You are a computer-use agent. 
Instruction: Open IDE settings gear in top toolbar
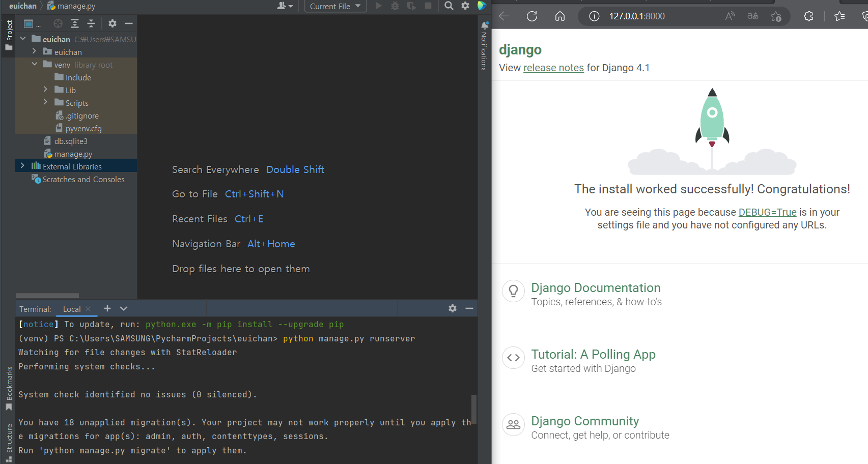pos(465,6)
